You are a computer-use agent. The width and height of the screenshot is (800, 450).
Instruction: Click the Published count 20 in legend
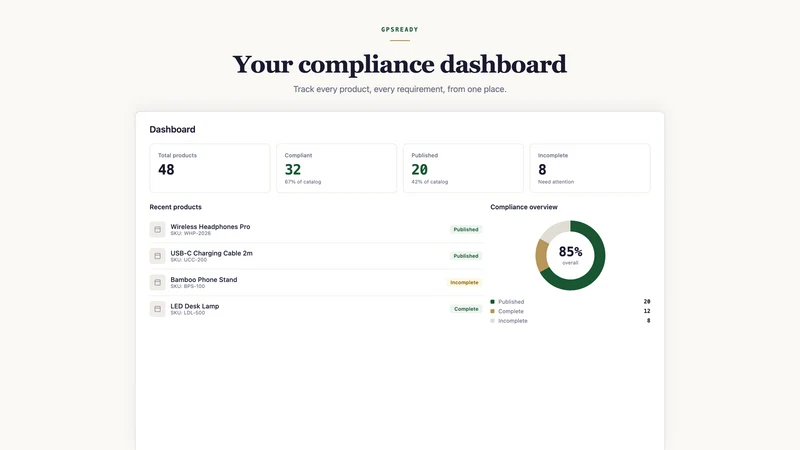(x=647, y=302)
